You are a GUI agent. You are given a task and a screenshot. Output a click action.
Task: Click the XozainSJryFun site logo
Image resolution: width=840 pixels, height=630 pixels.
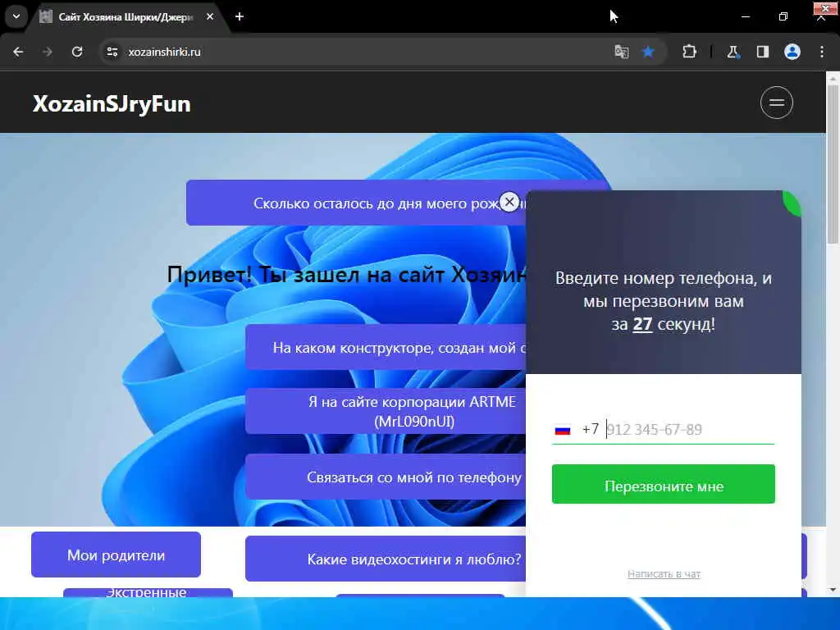(112, 104)
